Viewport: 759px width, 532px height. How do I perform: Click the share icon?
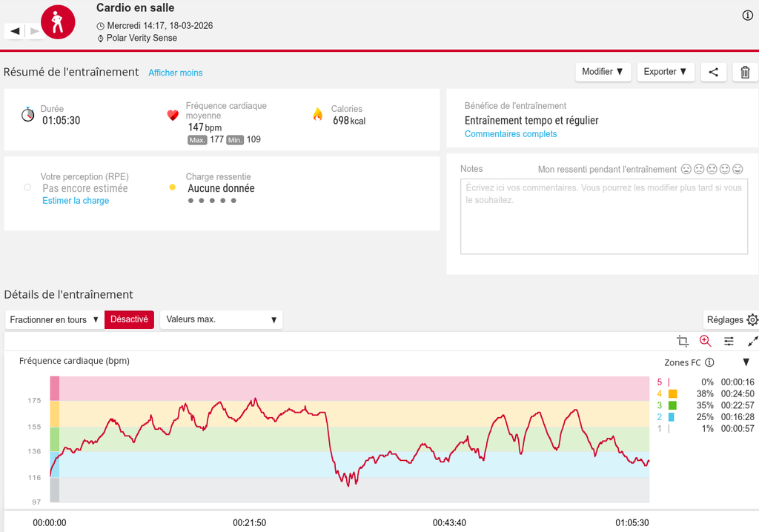713,72
